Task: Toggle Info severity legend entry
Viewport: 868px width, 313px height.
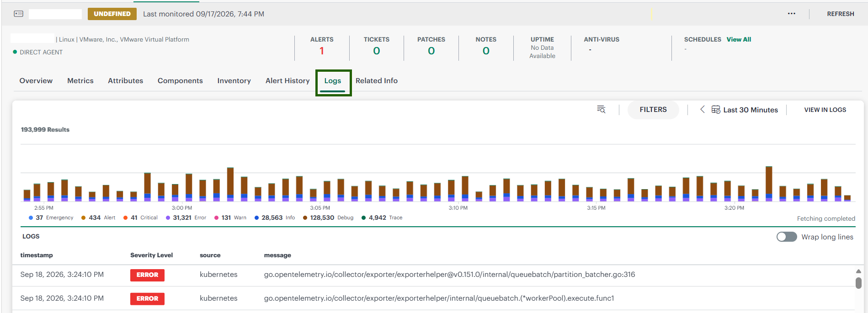Action: click(x=275, y=218)
